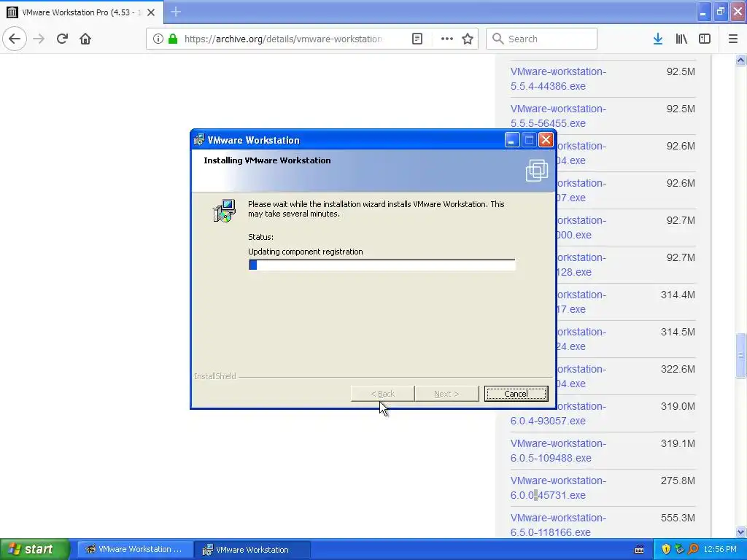Click the 555.3M file size text
Viewport: 747px width, 560px height.
[x=678, y=518]
